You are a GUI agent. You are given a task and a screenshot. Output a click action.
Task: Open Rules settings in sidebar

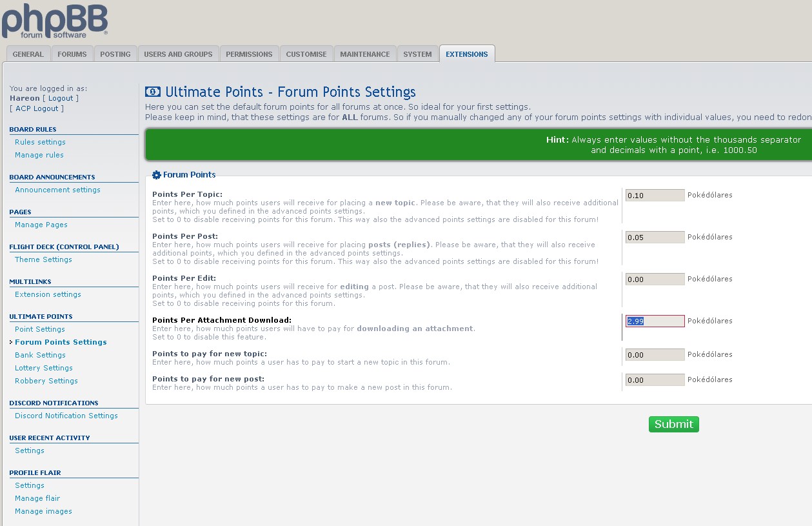coord(40,142)
